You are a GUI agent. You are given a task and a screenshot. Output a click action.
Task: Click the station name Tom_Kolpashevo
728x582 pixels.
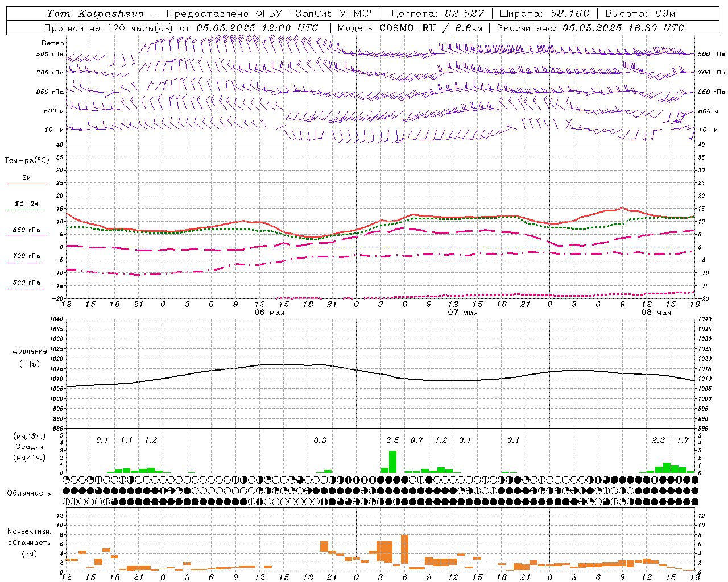(95, 14)
